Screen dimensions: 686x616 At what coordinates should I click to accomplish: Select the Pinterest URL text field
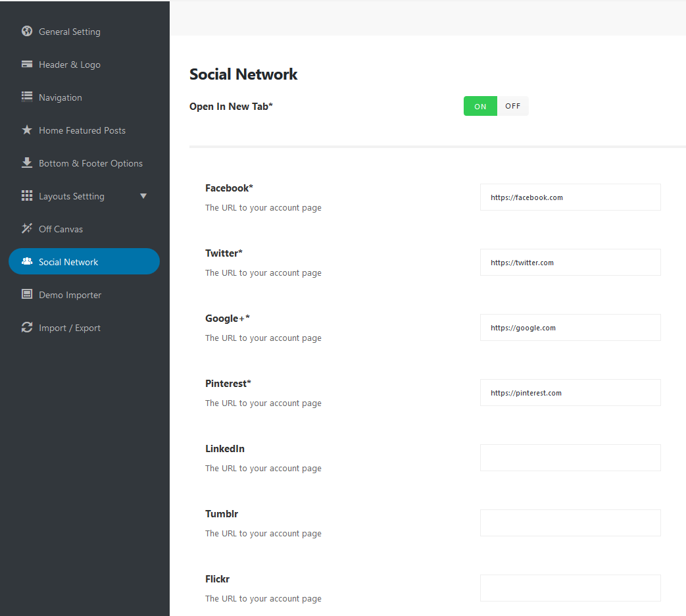click(x=570, y=393)
